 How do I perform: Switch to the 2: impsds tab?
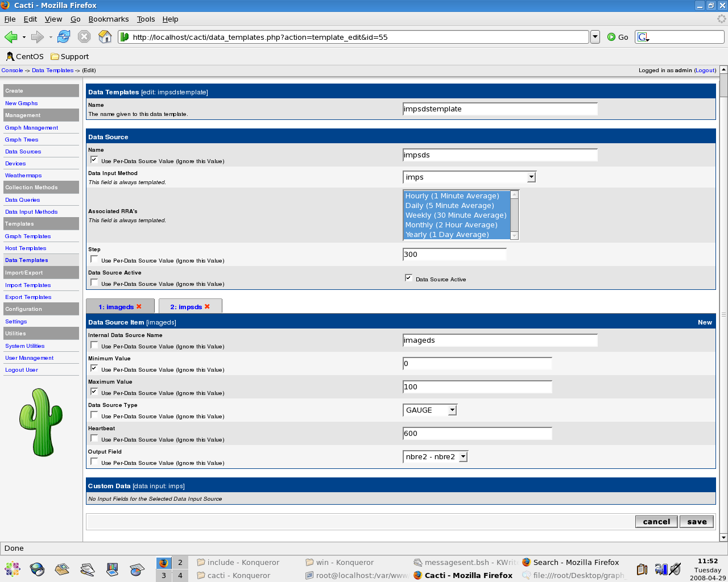[190, 306]
